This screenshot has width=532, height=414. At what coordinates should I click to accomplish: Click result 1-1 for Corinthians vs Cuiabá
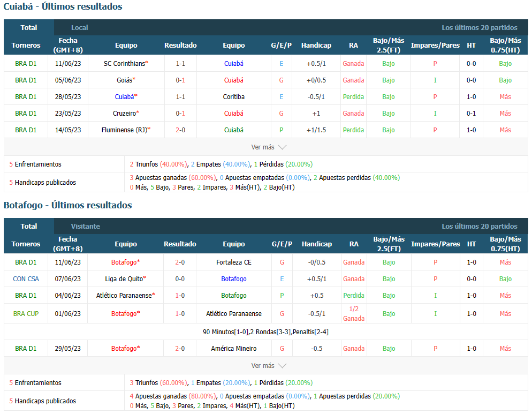click(x=180, y=64)
